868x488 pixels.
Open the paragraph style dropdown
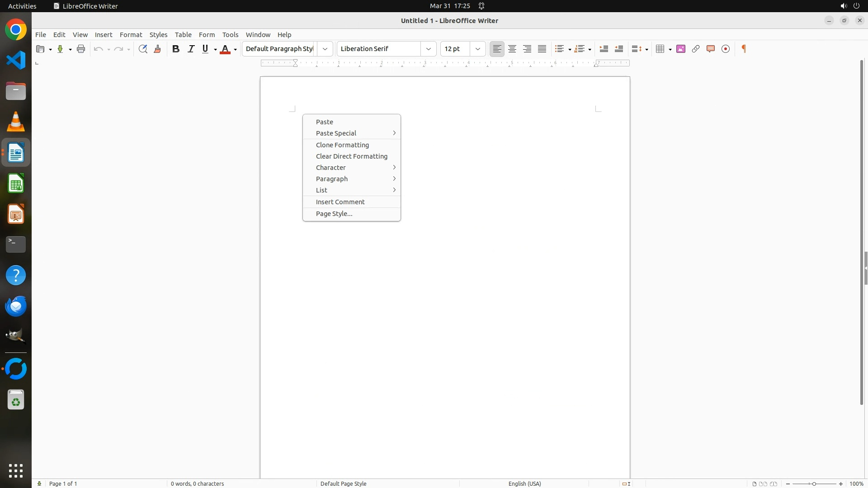point(325,49)
